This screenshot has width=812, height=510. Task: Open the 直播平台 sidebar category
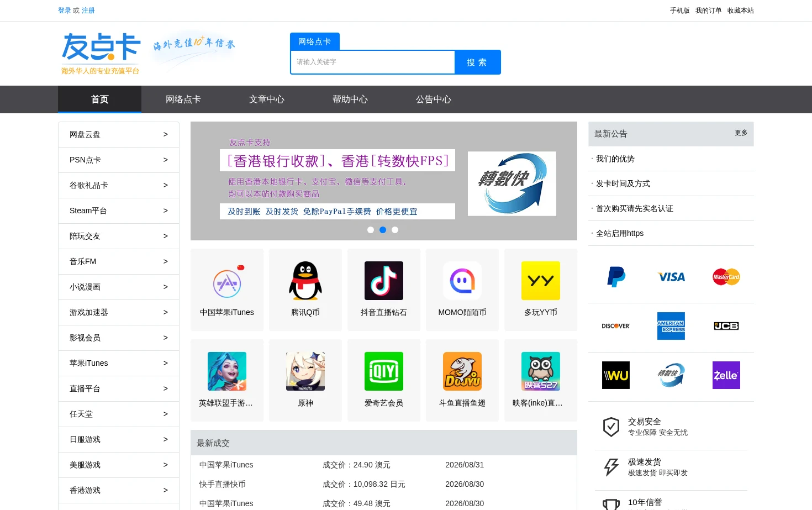click(x=119, y=388)
